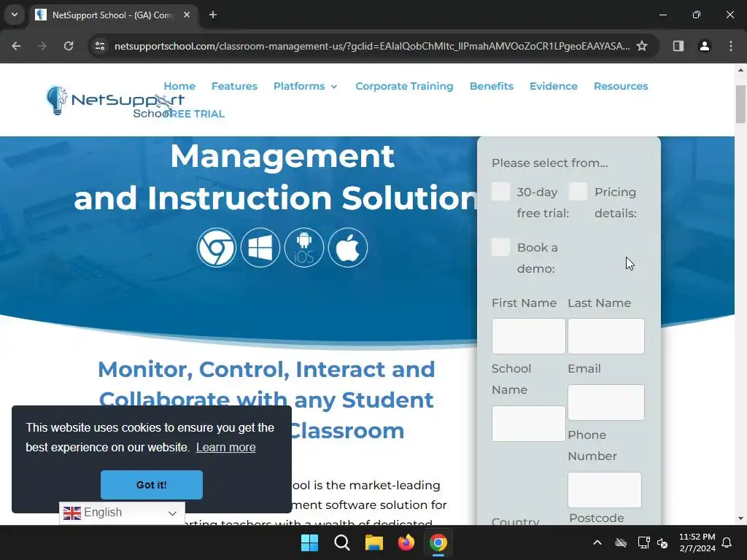Click the Last Name input field

coord(606,336)
